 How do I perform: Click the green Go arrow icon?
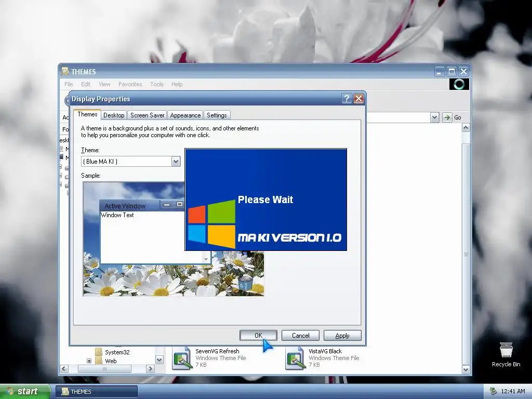pos(447,117)
